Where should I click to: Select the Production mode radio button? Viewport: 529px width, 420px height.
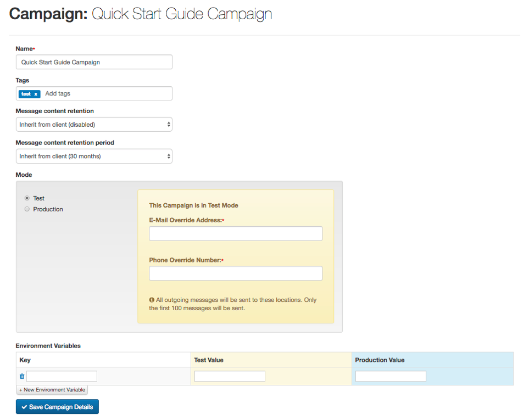coord(27,209)
